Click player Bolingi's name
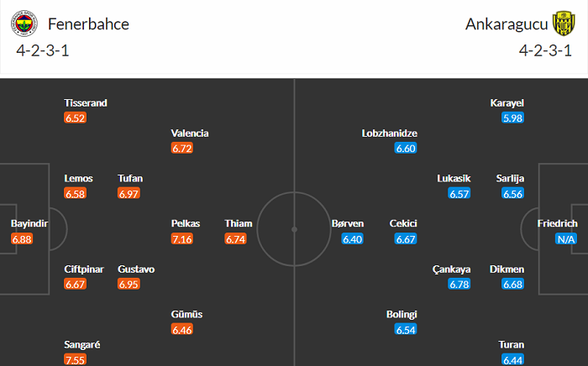588x366 pixels. (401, 315)
